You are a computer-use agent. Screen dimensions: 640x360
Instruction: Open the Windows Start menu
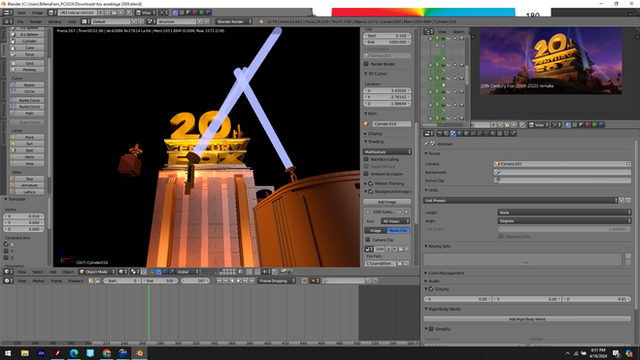pyautogui.click(x=8, y=353)
